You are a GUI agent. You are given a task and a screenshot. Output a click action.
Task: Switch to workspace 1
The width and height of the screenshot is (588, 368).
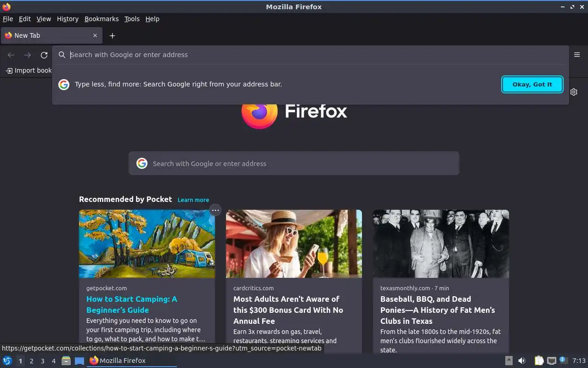pos(20,361)
